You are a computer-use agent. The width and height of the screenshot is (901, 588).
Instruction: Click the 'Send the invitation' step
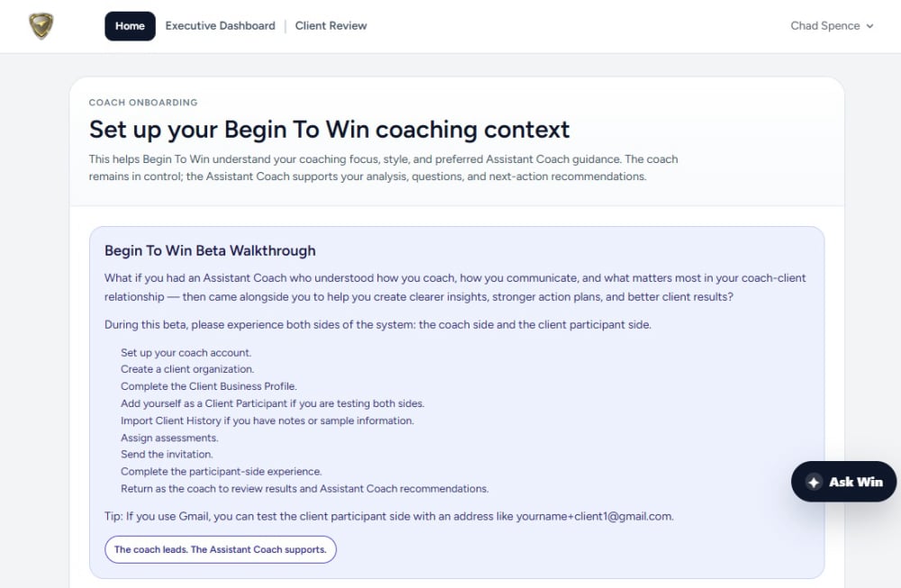point(167,454)
